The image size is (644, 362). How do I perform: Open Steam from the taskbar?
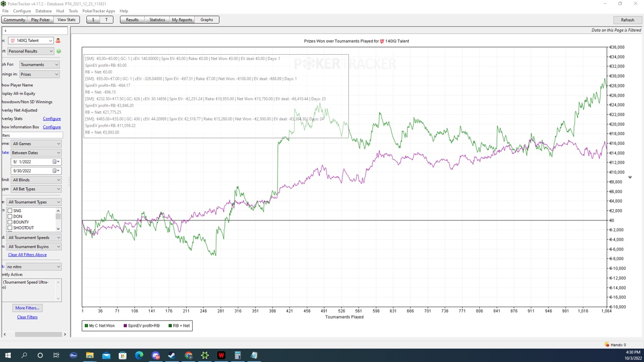(x=172, y=355)
